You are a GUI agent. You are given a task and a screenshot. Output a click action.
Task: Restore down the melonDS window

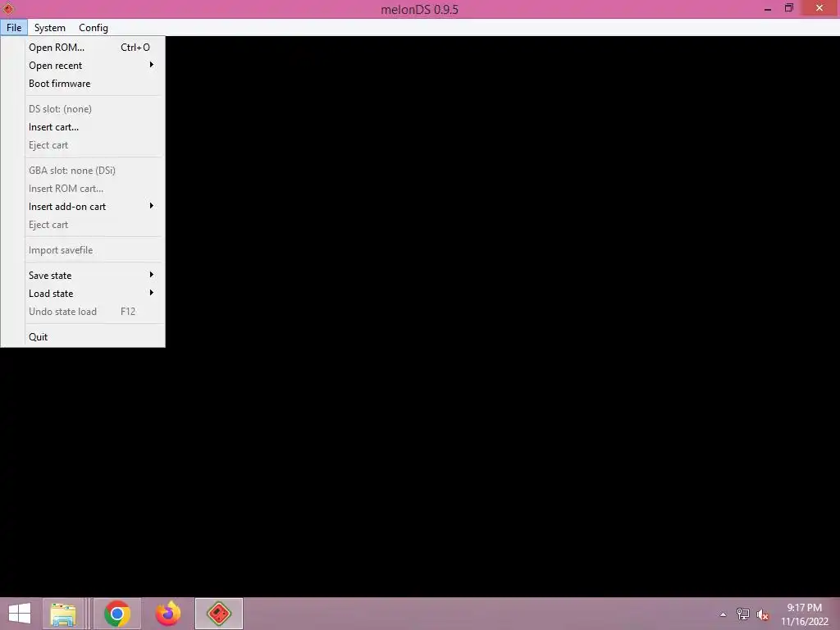point(788,8)
